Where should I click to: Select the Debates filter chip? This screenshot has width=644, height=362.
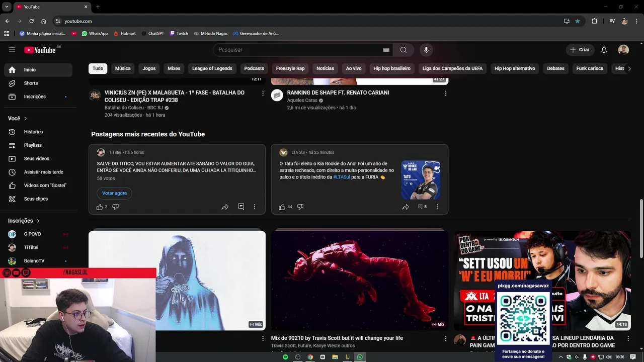click(x=556, y=68)
